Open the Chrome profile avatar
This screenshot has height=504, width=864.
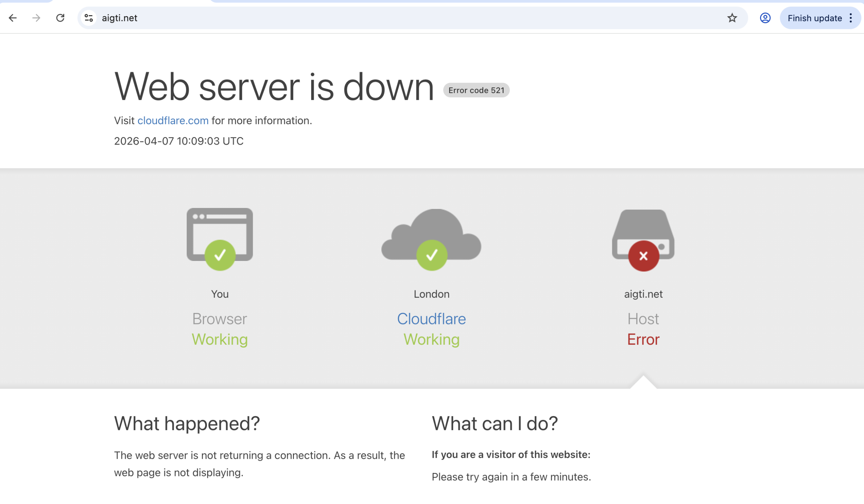click(765, 18)
